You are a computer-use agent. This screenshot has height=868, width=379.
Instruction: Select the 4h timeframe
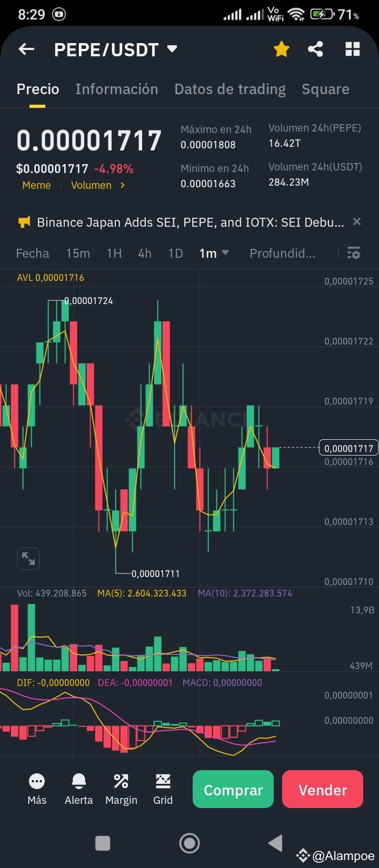pyautogui.click(x=145, y=254)
